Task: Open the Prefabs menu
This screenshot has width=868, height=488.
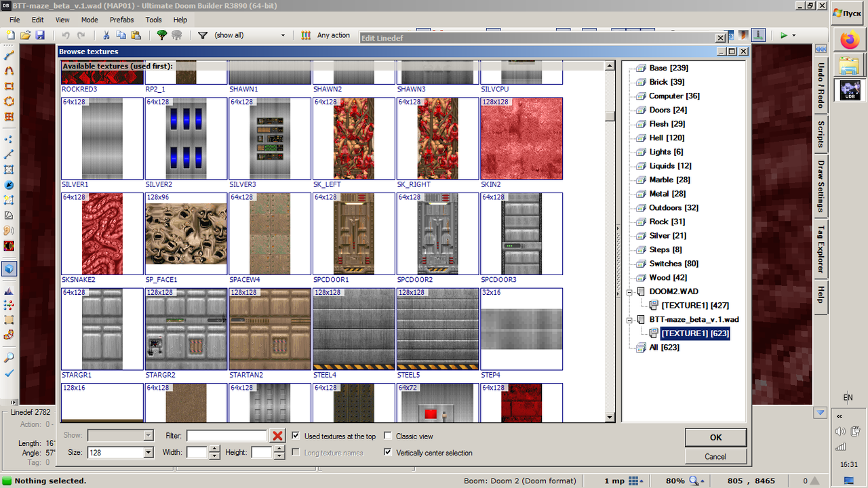Action: point(121,20)
